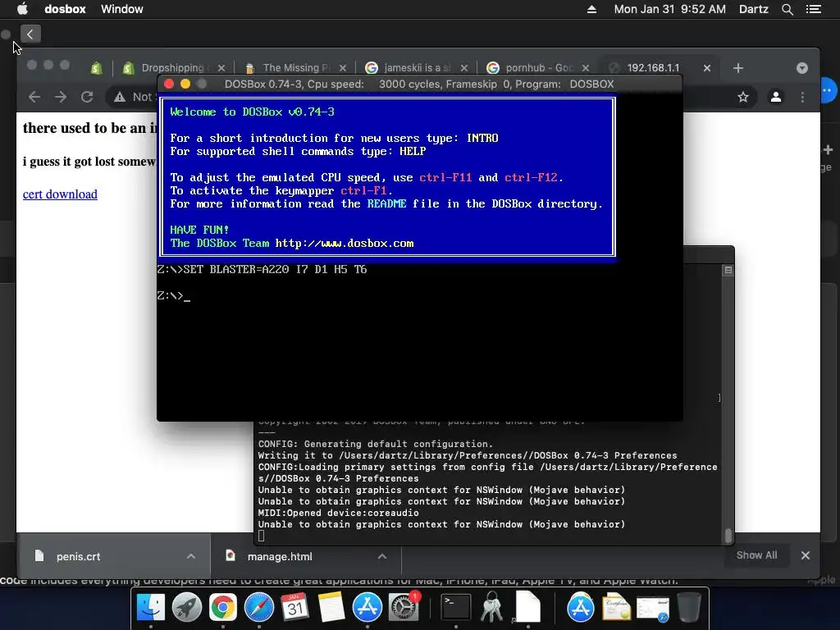Open Notification Center list icon
Screen dimensions: 840x630
tap(814, 9)
